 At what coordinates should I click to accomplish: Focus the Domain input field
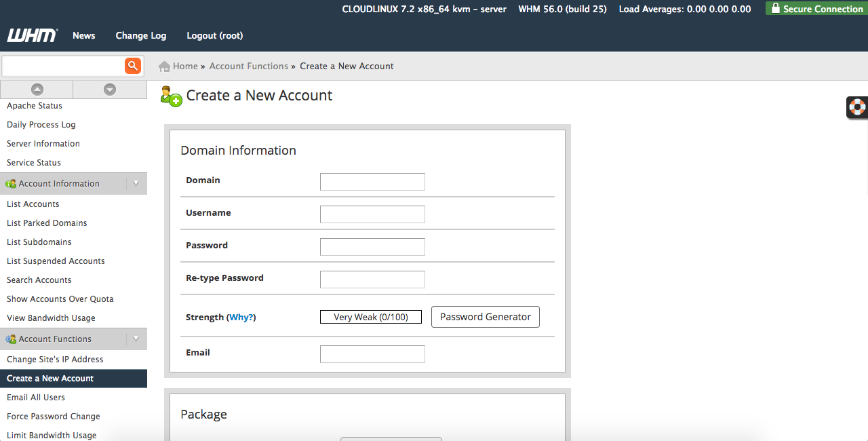pos(372,182)
